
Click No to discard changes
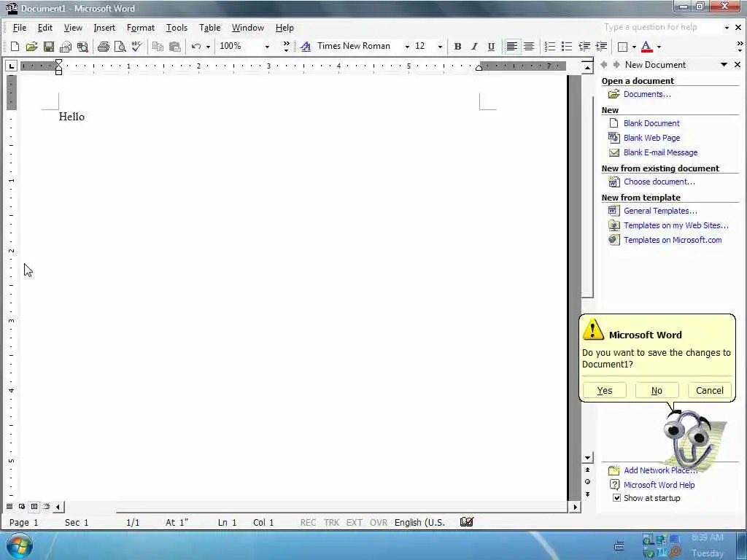657,391
